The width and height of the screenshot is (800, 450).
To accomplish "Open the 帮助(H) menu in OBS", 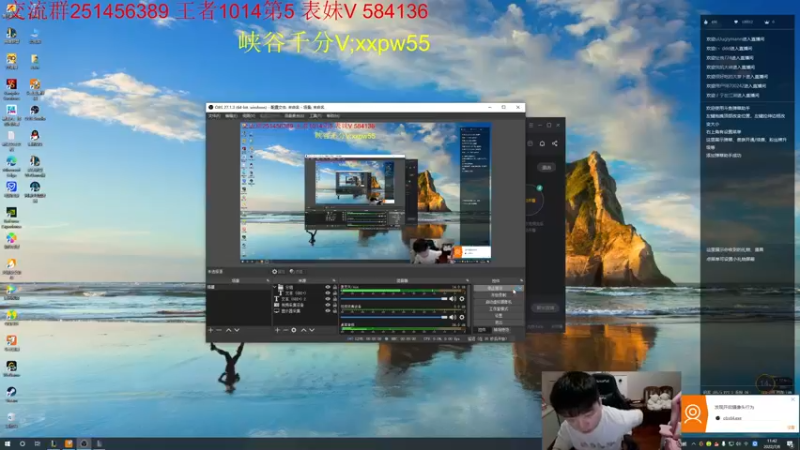I will coord(333,116).
